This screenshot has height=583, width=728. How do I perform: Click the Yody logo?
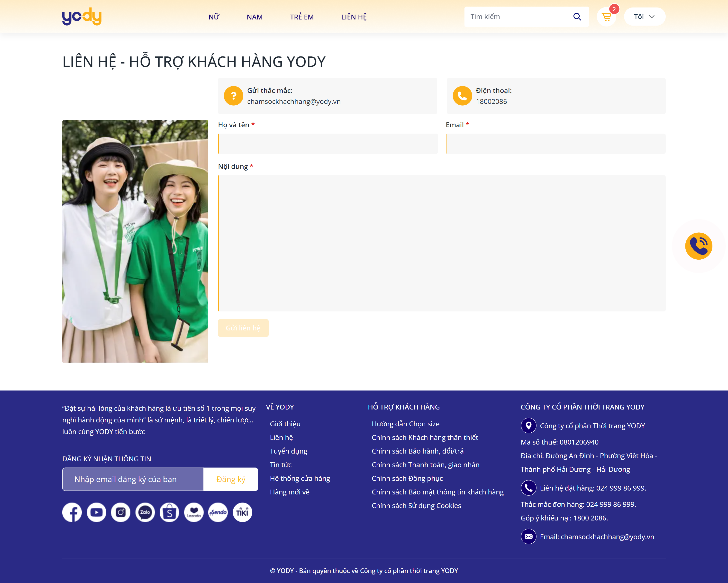click(x=82, y=17)
